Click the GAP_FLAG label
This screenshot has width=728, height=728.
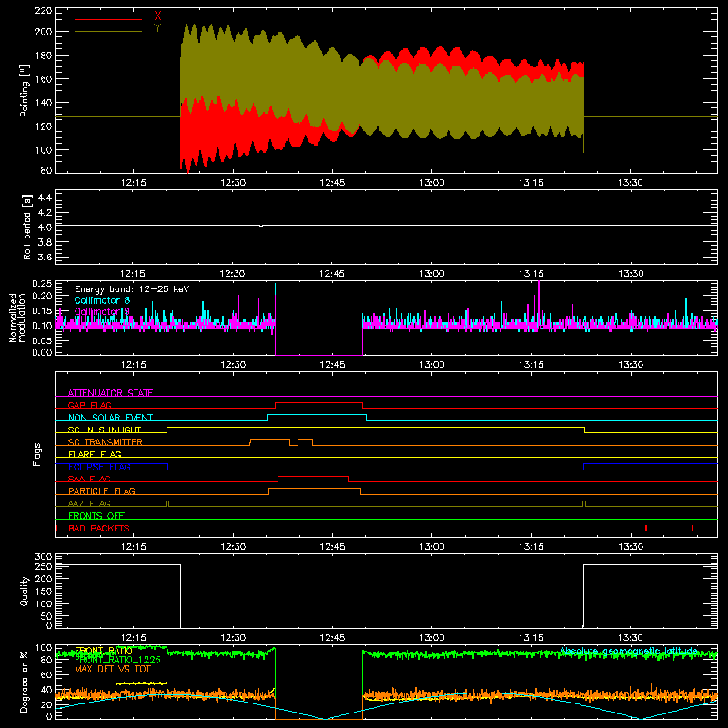[89, 405]
